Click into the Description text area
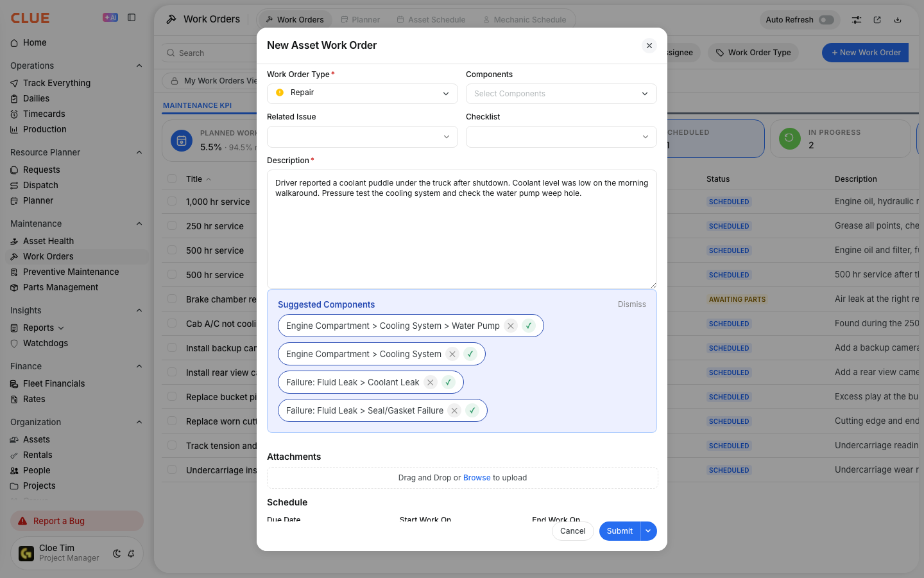924x578 pixels. pos(462,229)
